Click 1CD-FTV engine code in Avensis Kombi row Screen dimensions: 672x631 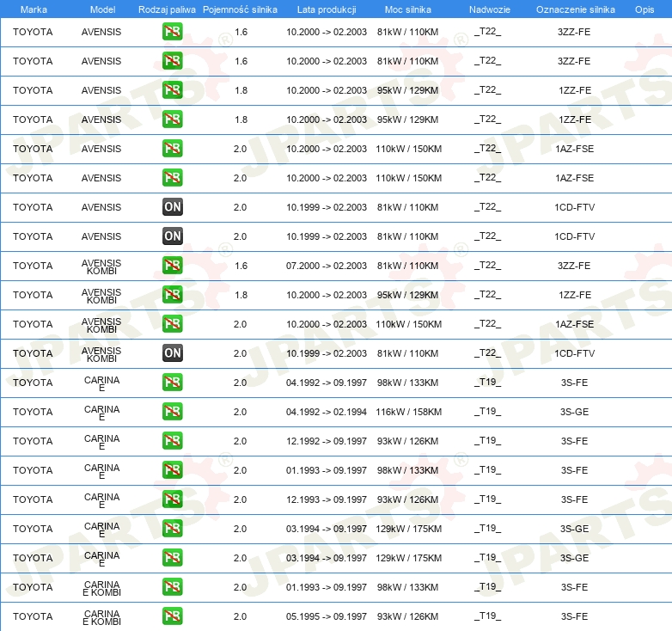574,353
